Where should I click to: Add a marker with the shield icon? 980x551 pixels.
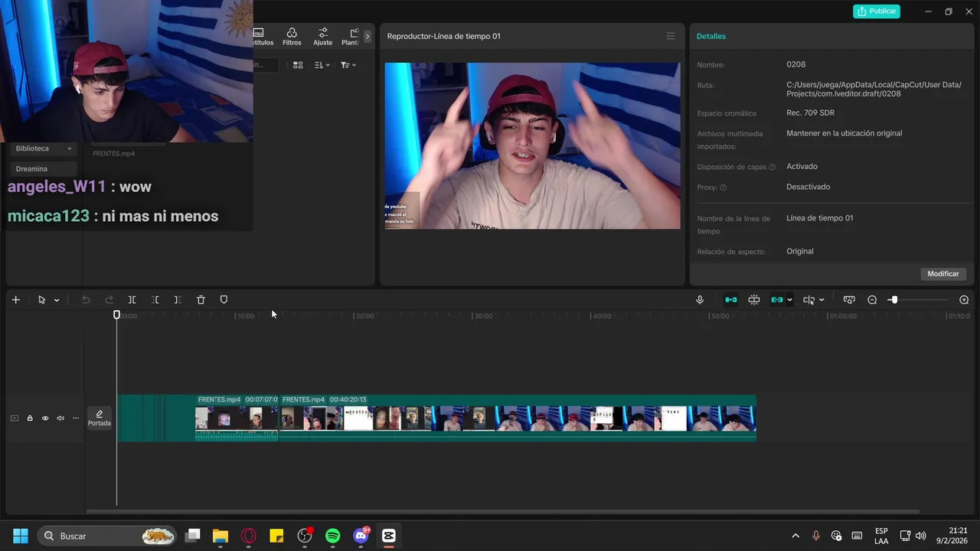[x=224, y=300]
